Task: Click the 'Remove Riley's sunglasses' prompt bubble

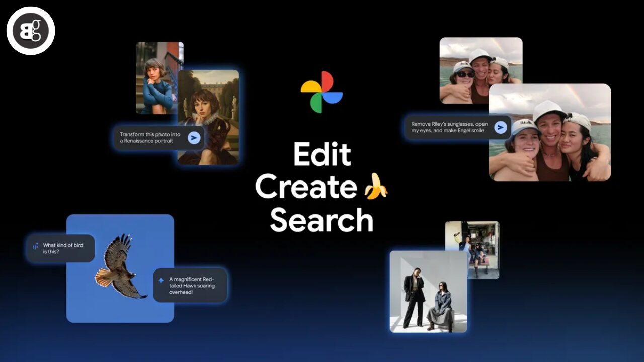Action: coord(449,127)
